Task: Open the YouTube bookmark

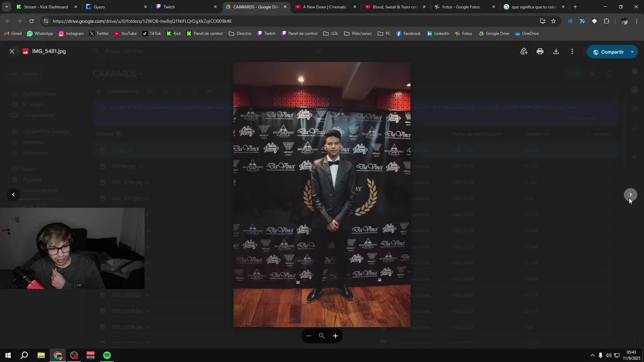Action: 125,34
